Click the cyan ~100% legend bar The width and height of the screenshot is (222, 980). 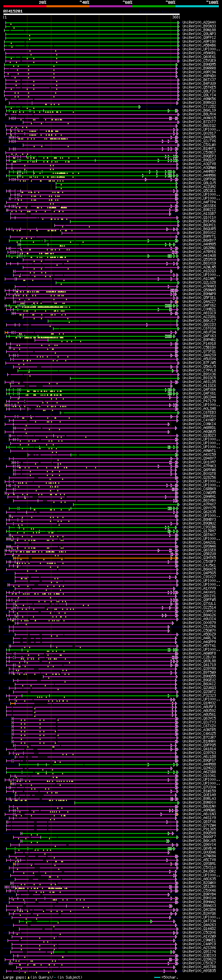[x=197, y=6]
